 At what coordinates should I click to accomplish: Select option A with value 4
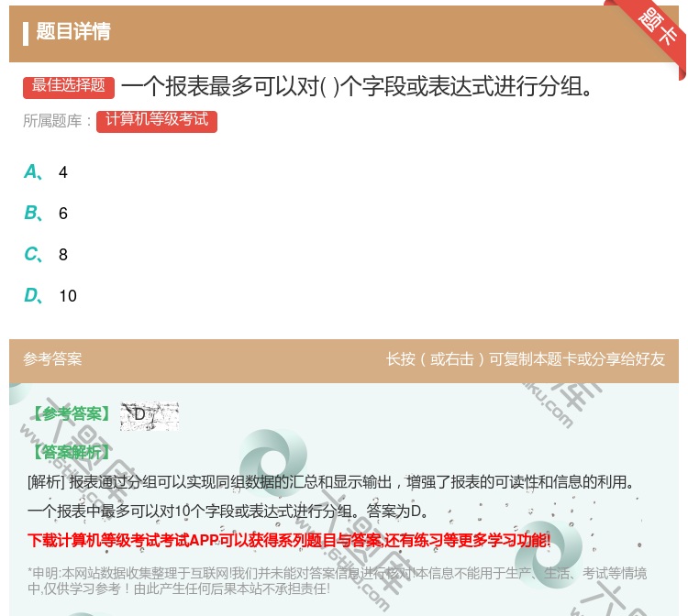[x=46, y=171]
